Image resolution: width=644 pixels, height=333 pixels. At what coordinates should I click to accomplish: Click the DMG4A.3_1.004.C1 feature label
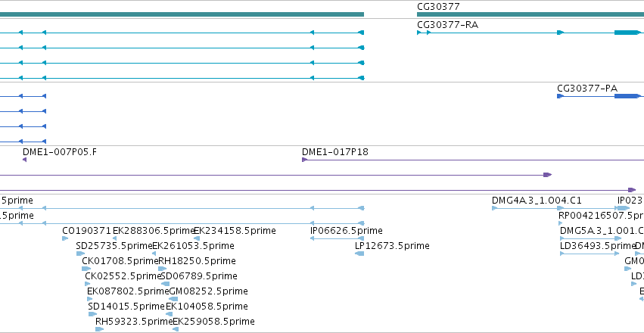[x=537, y=201]
